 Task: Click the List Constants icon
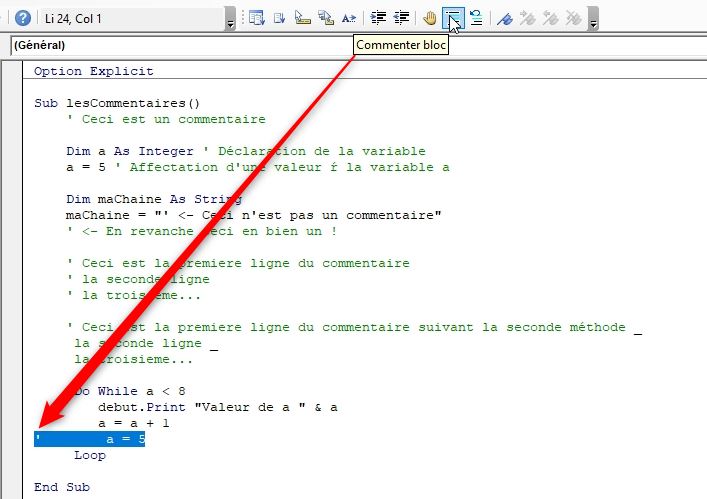279,18
